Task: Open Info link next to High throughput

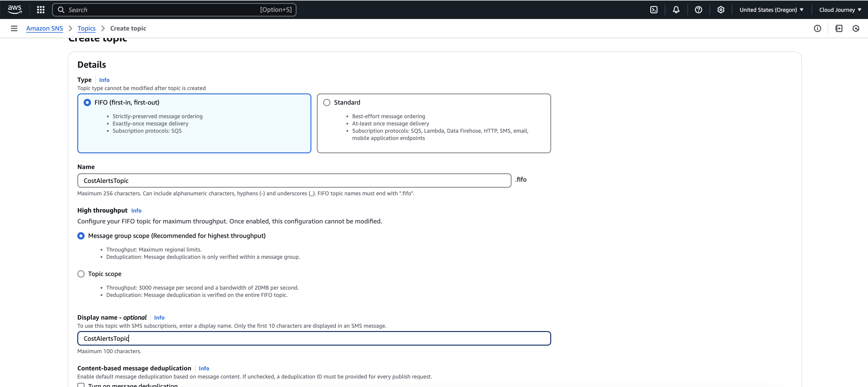Action: coord(136,210)
